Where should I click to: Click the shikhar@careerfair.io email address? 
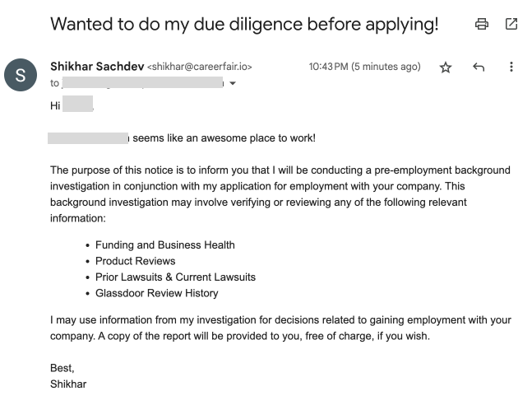pos(200,67)
